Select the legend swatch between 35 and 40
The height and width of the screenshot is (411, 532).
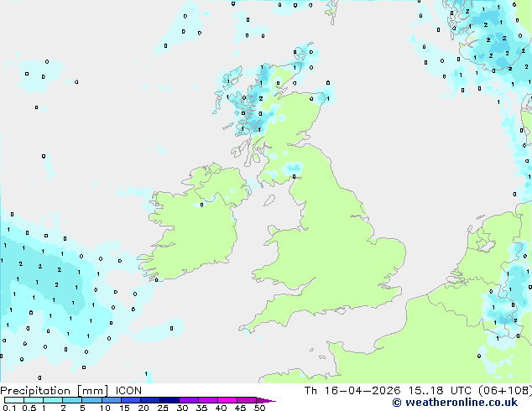coord(208,400)
